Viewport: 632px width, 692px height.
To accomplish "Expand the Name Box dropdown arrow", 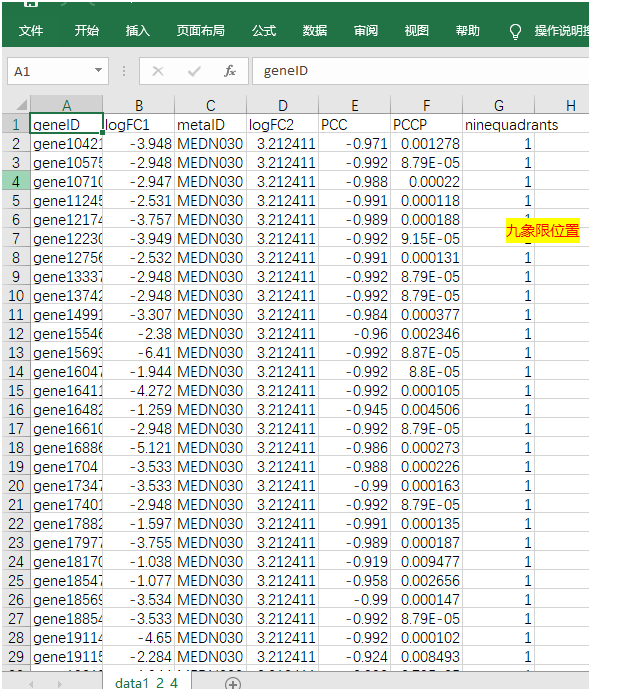I will 98,71.
